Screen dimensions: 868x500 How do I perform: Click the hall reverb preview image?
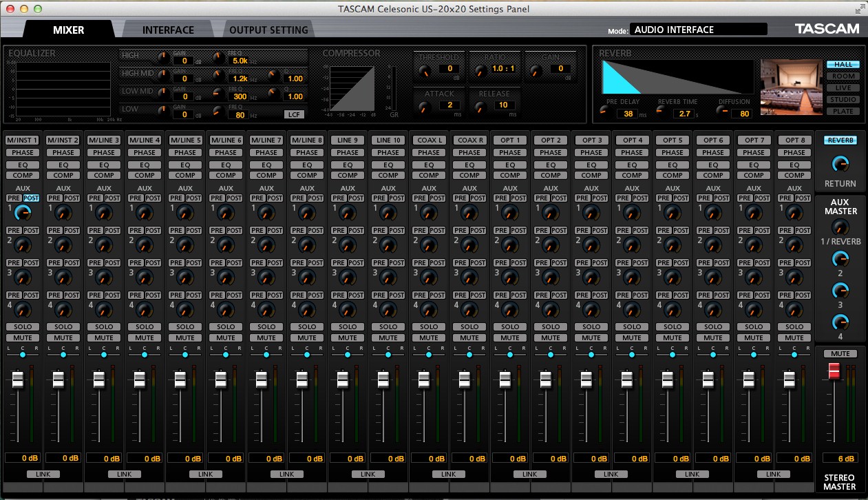(x=792, y=87)
